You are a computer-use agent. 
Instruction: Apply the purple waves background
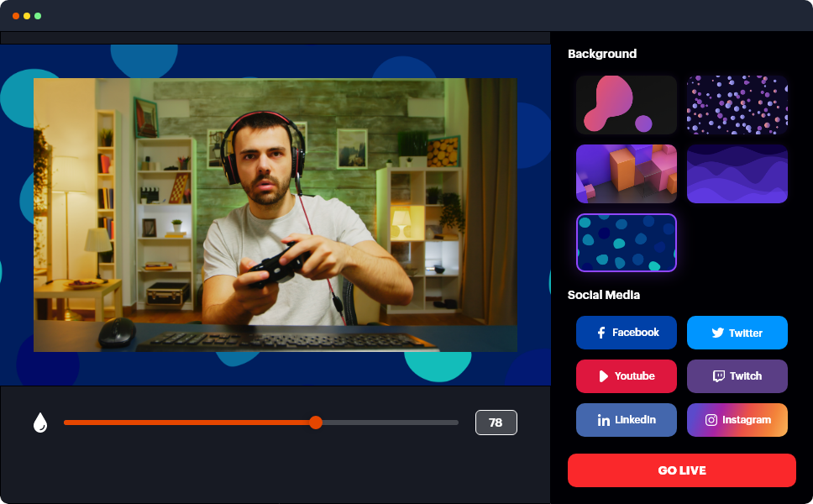(737, 174)
